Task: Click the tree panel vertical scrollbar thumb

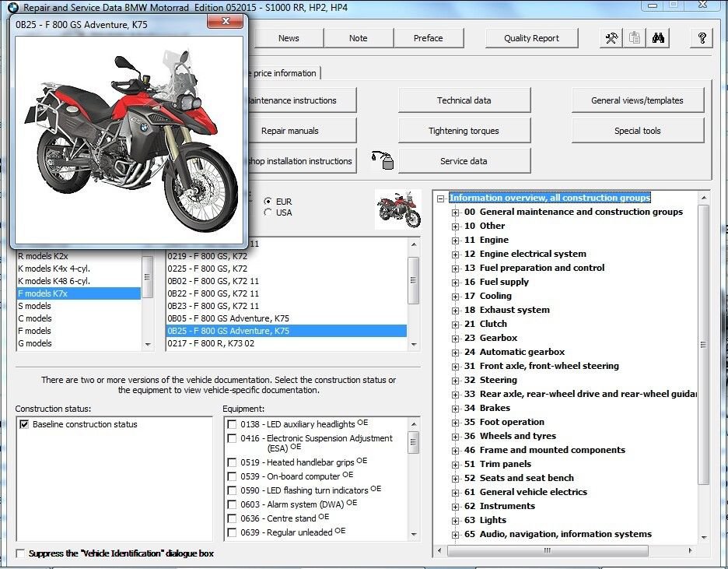Action: [x=703, y=345]
